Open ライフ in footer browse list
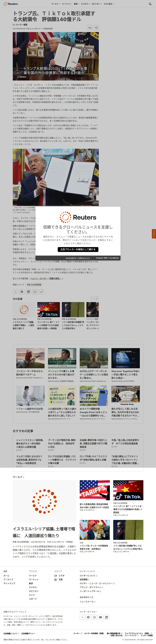This screenshot has width=156, height=644. [32, 595]
